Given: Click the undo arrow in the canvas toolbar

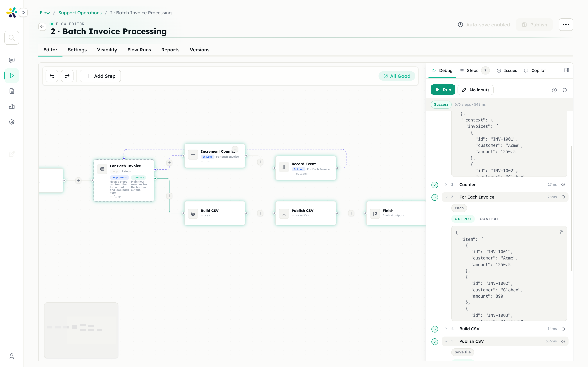Looking at the screenshot, I should (52, 76).
